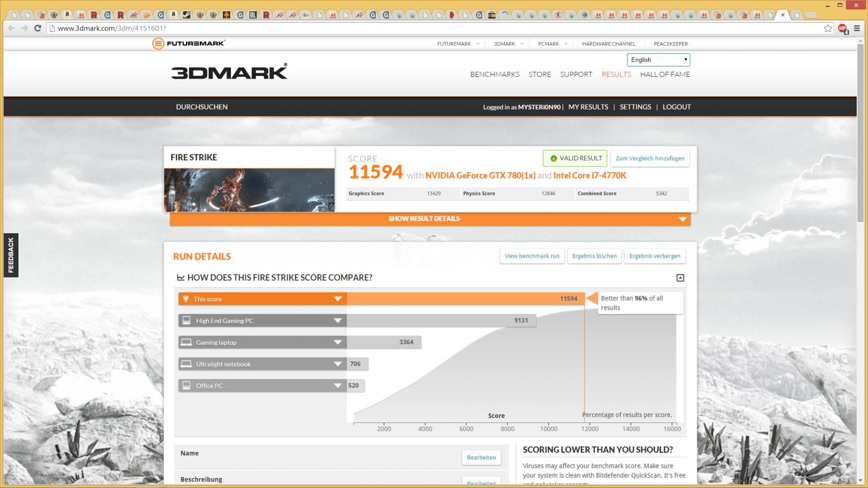Reload the 3DMark page
The height and width of the screenshot is (488, 868).
pyautogui.click(x=38, y=28)
